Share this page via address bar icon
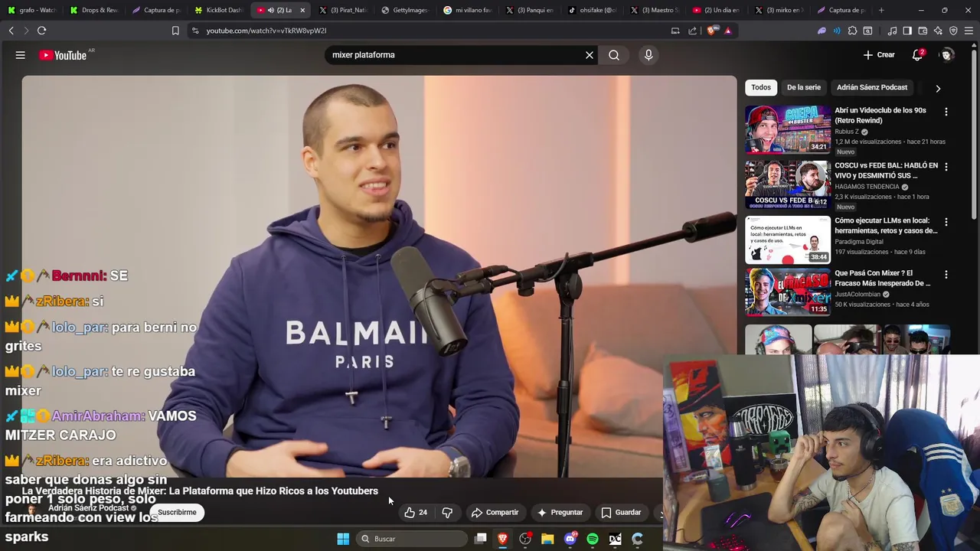Image resolution: width=980 pixels, height=551 pixels. 693,31
